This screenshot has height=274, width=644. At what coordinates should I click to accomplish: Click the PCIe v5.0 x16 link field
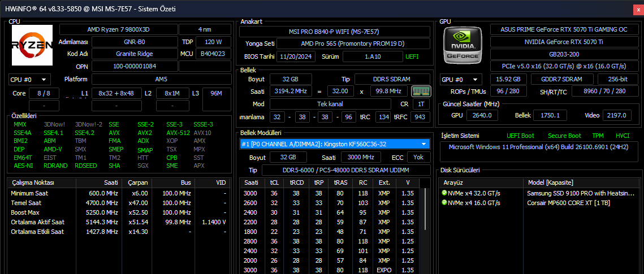click(x=564, y=66)
